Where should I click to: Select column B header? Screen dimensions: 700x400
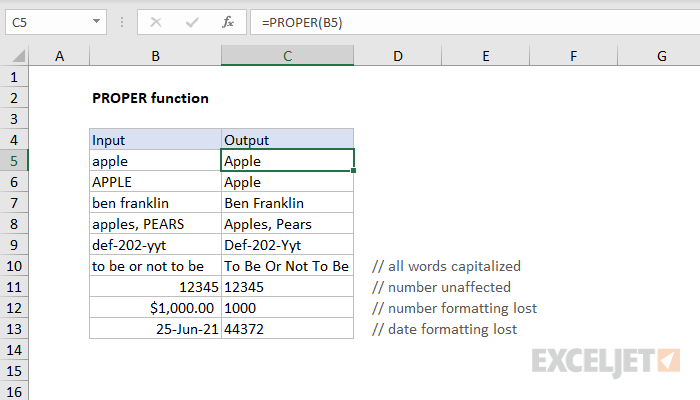[x=155, y=57]
